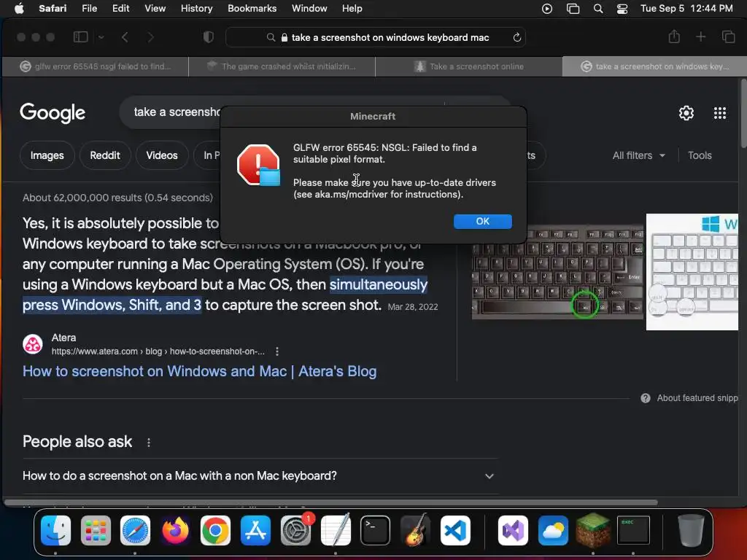Screen dimensions: 747x560
Task: Open the weather cloud app in Dock
Action: pyautogui.click(x=553, y=530)
